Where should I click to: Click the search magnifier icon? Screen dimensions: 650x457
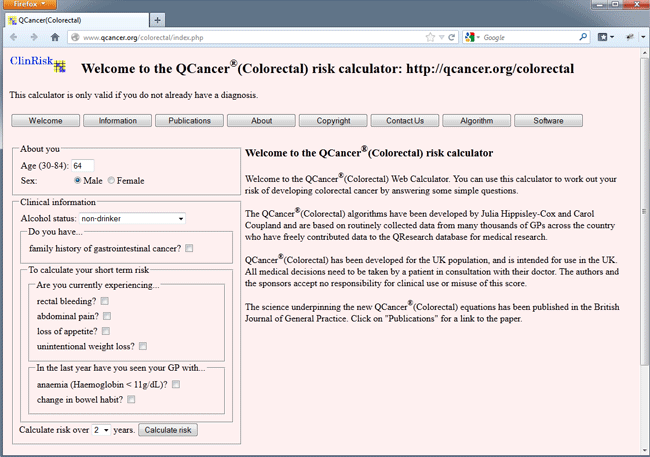click(x=583, y=37)
